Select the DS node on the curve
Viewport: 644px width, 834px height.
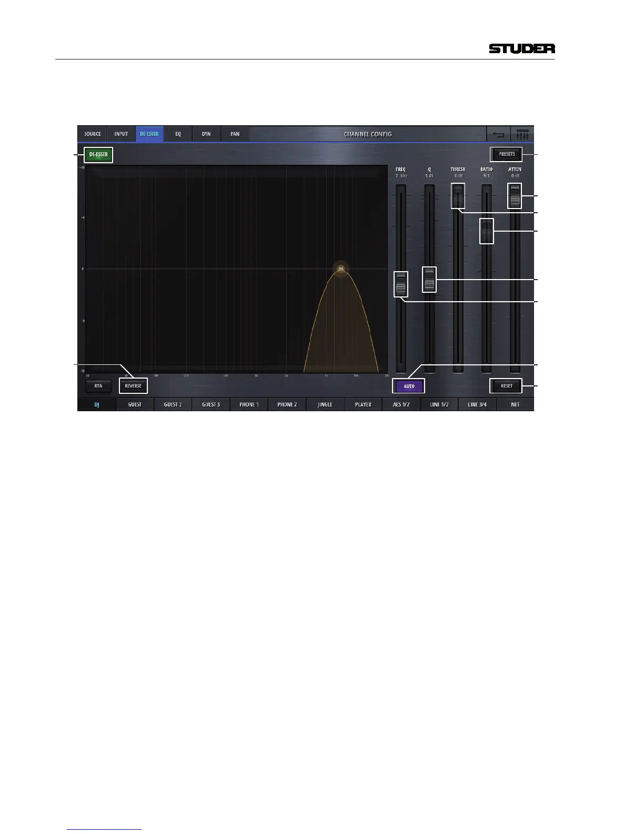pyautogui.click(x=341, y=269)
